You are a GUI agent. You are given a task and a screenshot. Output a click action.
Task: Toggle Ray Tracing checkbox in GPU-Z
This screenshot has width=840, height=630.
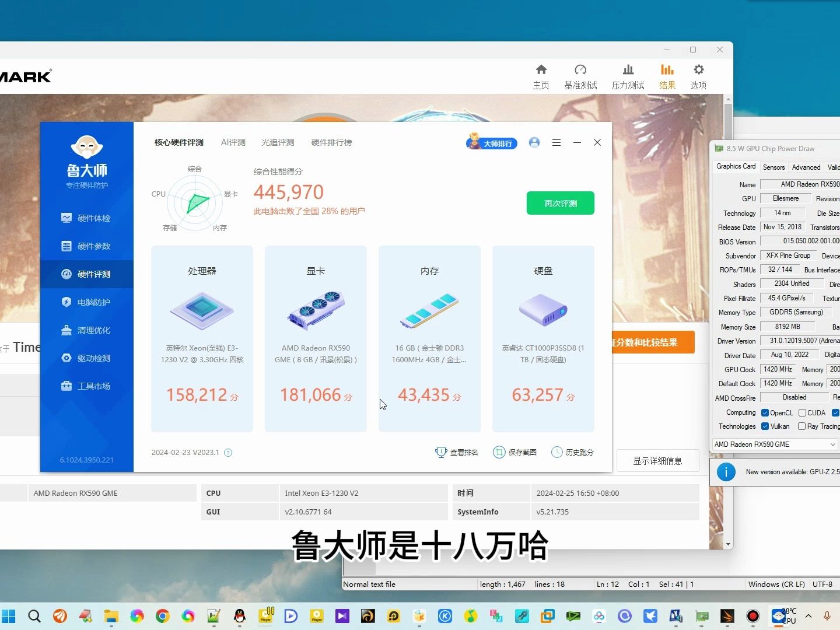click(802, 426)
